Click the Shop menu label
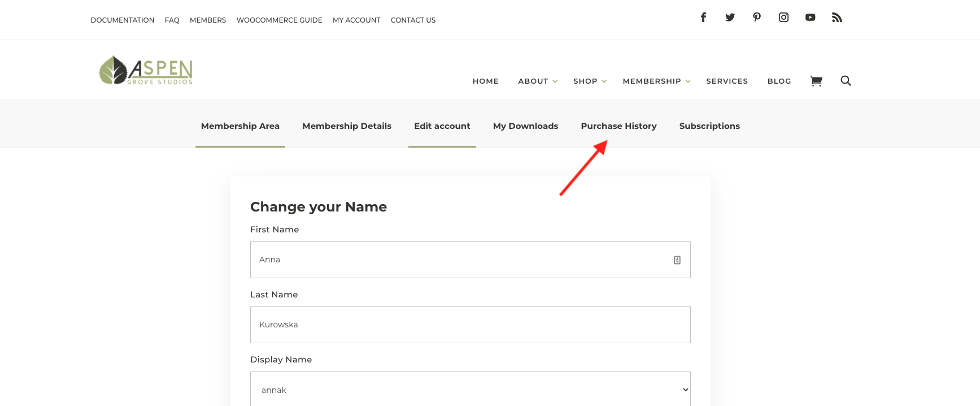The image size is (980, 406). click(585, 81)
